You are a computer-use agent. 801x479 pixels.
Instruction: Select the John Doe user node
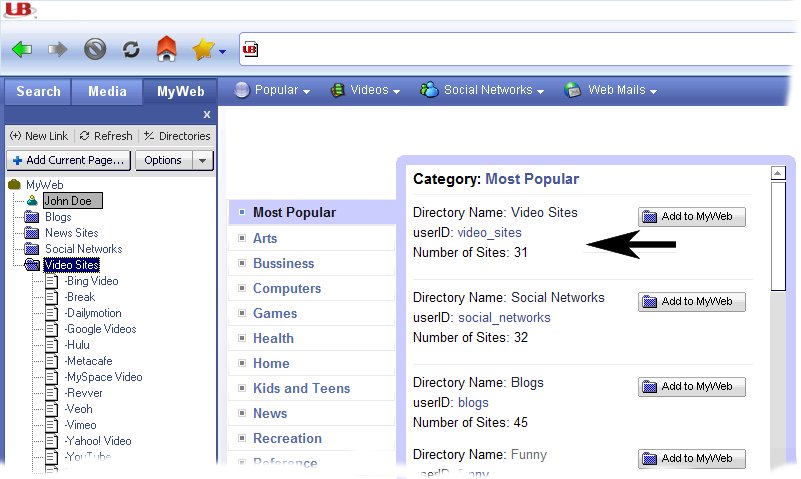[73, 201]
